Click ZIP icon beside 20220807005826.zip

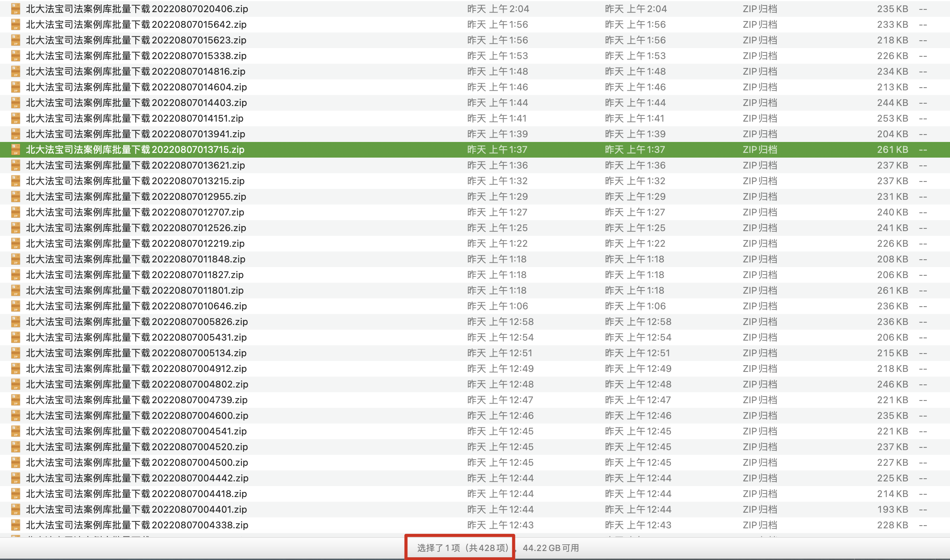click(x=16, y=321)
